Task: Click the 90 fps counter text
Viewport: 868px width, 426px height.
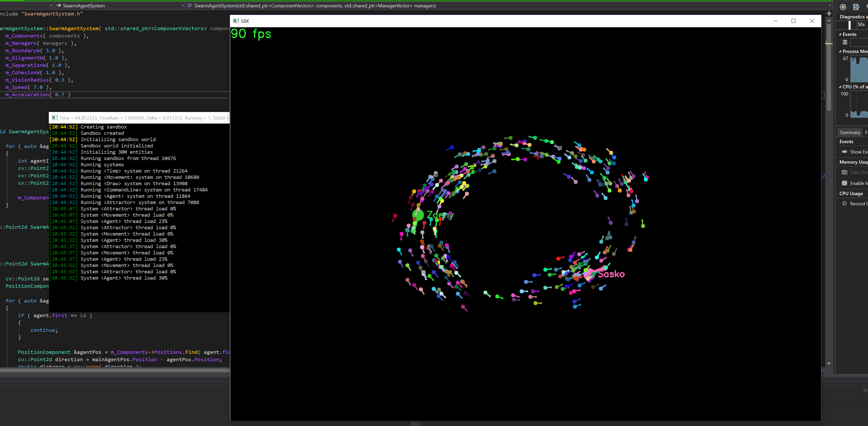Action: point(251,34)
